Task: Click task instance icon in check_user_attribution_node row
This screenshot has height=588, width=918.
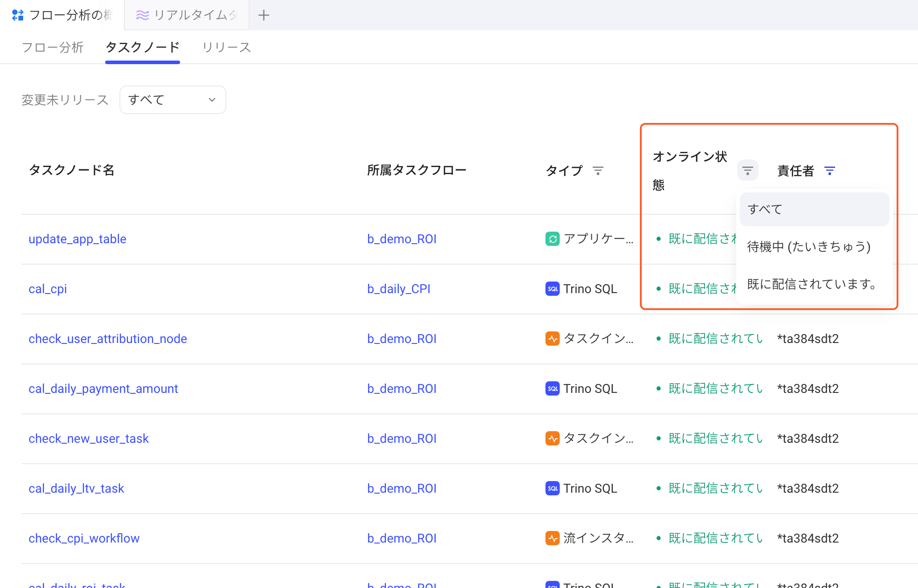Action: pos(553,339)
